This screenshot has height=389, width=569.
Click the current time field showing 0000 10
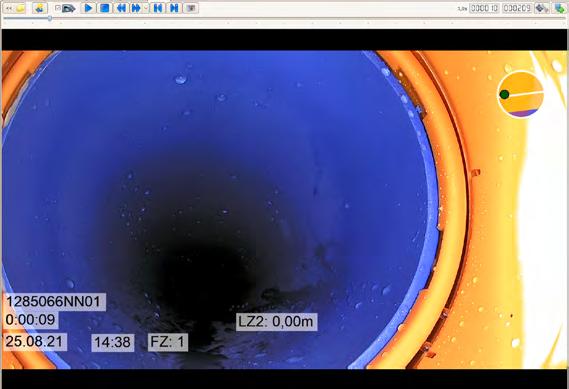tap(484, 8)
